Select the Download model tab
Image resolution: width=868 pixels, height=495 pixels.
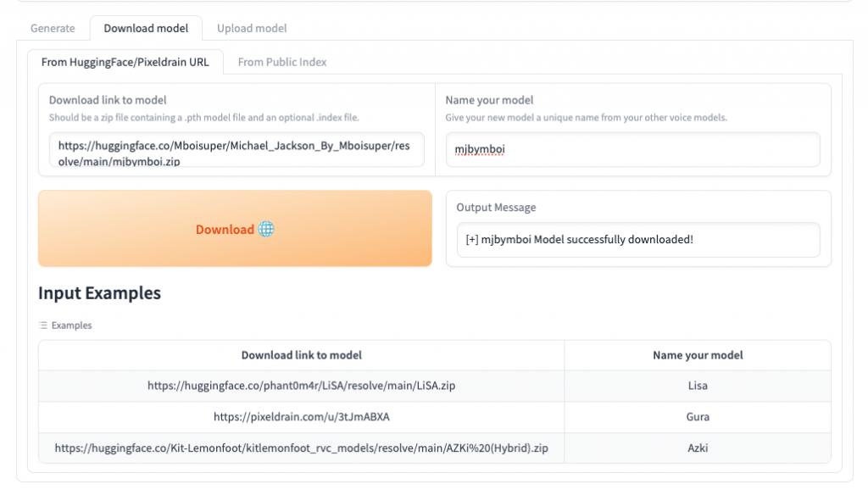[146, 28]
